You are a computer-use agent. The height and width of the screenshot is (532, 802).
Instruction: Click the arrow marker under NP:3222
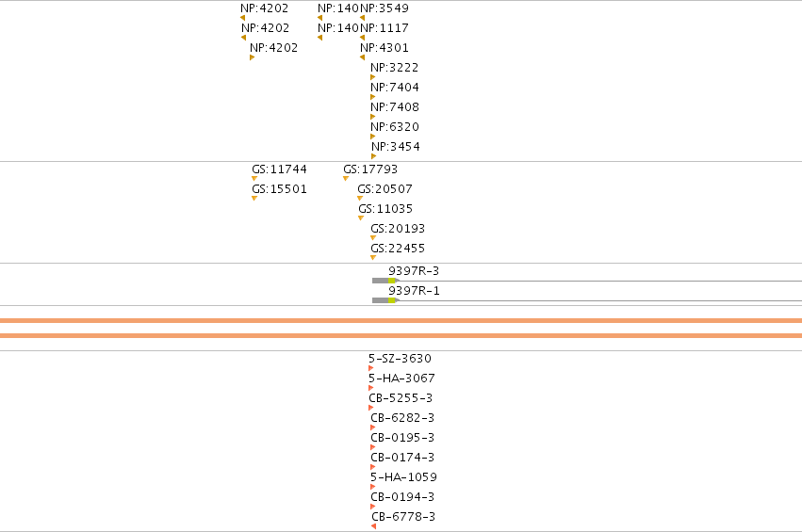(372, 77)
